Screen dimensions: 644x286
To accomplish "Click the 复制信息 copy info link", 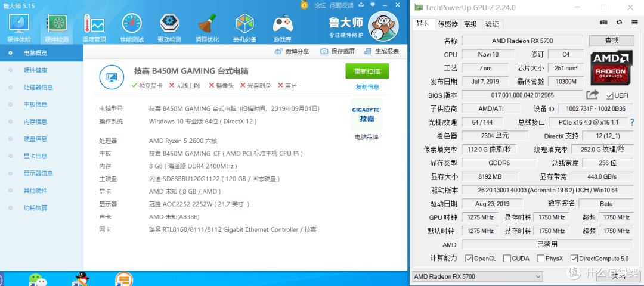I will point(367,87).
